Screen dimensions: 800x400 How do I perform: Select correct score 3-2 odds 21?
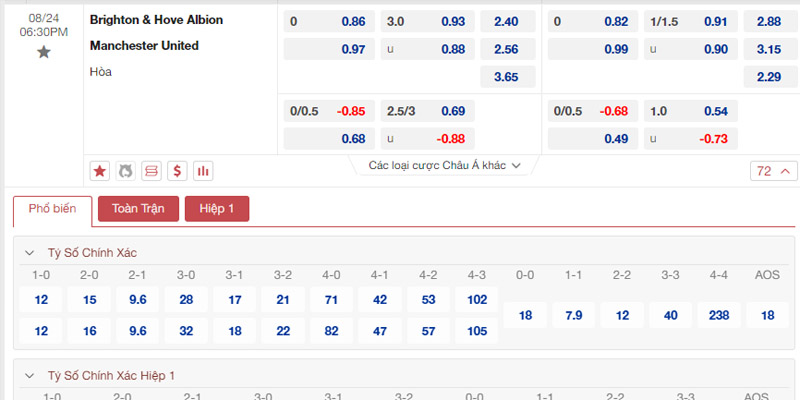pyautogui.click(x=283, y=299)
